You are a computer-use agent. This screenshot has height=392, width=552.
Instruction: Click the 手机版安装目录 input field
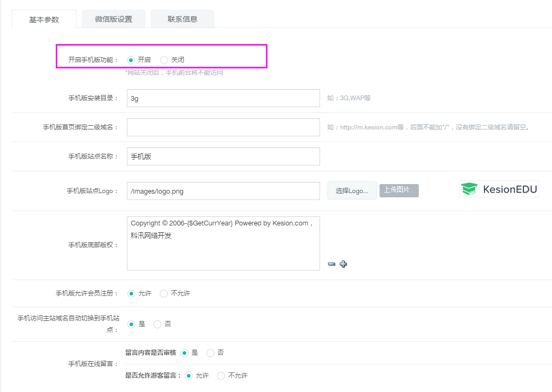(x=223, y=98)
